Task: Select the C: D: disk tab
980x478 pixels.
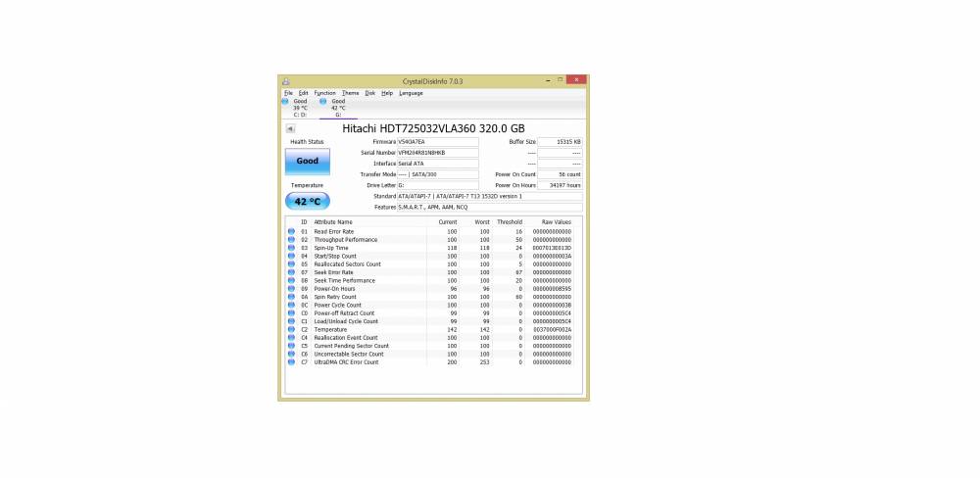Action: click(x=300, y=108)
